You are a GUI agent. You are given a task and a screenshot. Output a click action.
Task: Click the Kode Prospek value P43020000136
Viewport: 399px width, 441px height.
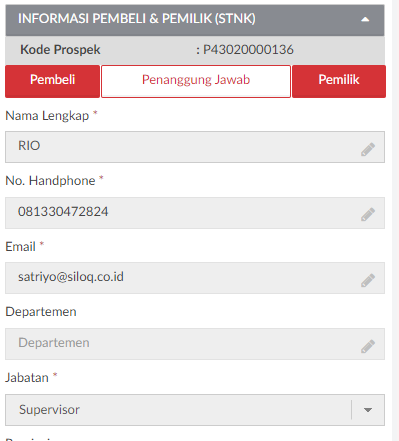tap(248, 50)
